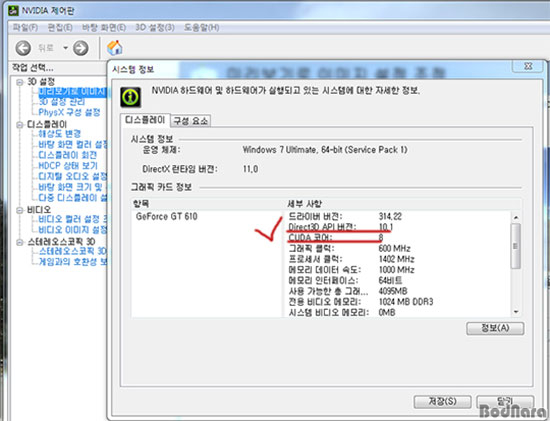Open PhysX 구성 설정 in the tree
Image resolution: width=550 pixels, height=421 pixels.
click(69, 112)
